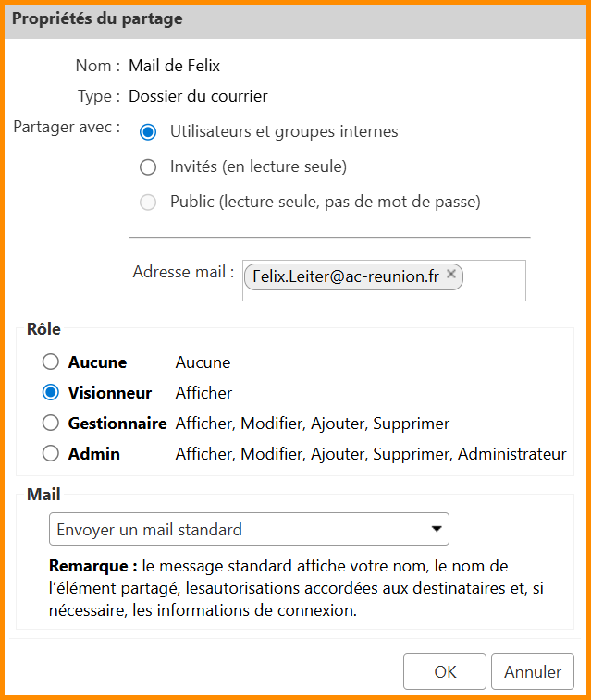591x700 pixels.
Task: Click the Propriétés du partage title bar
Action: tap(295, 19)
